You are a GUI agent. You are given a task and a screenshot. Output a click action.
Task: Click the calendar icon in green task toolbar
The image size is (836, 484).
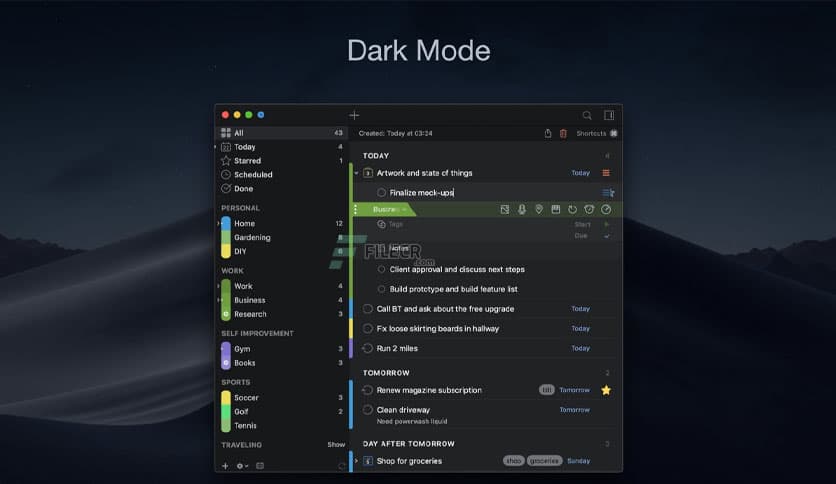(x=556, y=209)
